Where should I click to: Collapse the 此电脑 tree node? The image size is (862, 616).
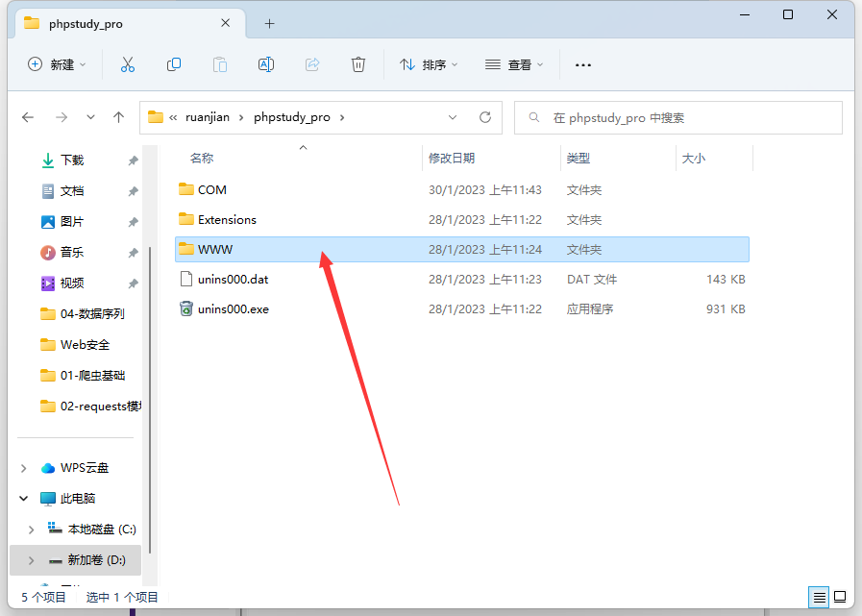(24, 499)
